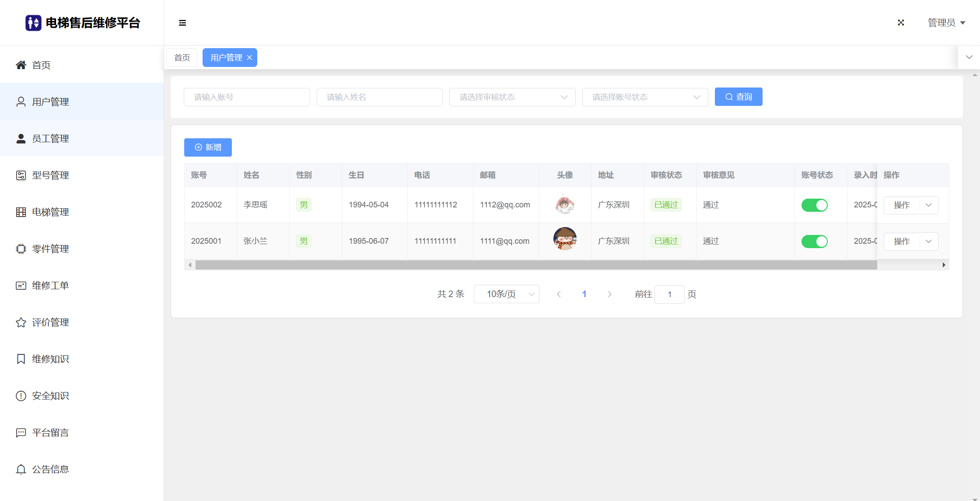Image resolution: width=980 pixels, height=501 pixels.
Task: Click the home icon for 首页
Action: 21,65
